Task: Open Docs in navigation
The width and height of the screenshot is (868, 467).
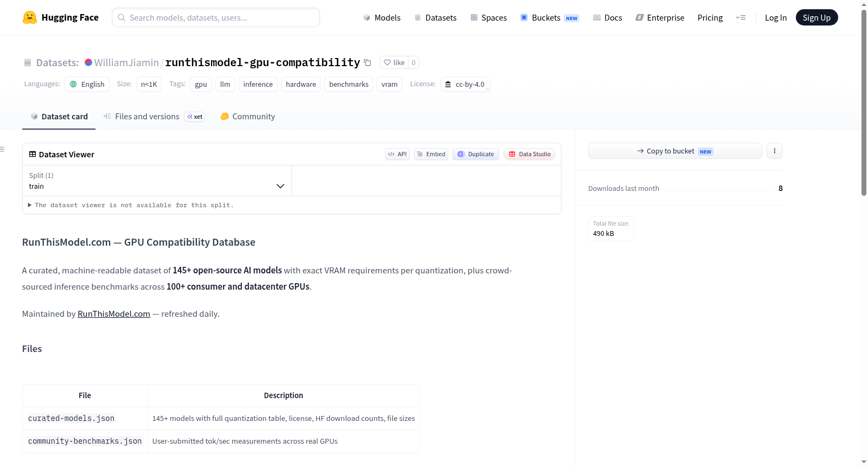Action: click(x=607, y=17)
